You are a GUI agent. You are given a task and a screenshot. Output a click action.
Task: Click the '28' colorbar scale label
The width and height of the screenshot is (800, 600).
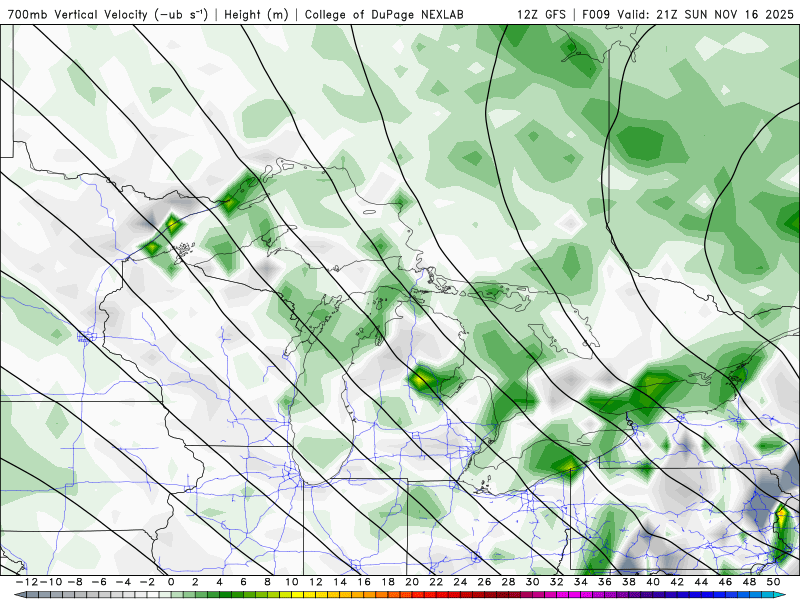click(509, 582)
